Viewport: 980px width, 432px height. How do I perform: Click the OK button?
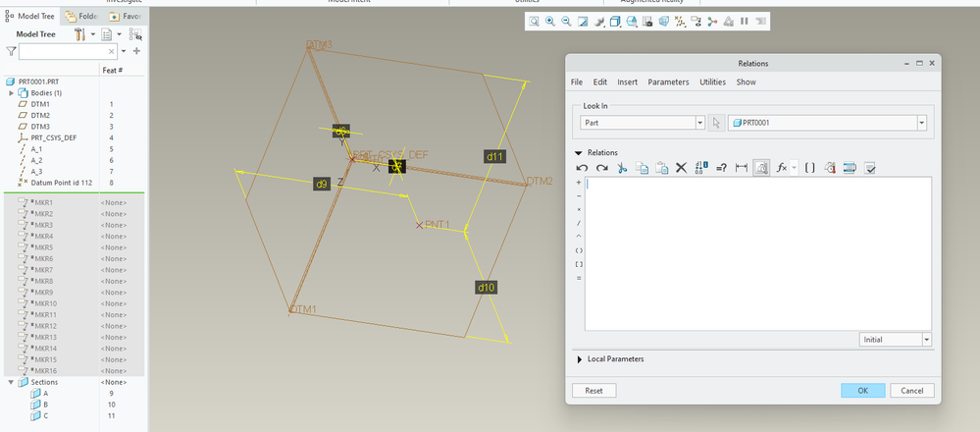click(862, 390)
